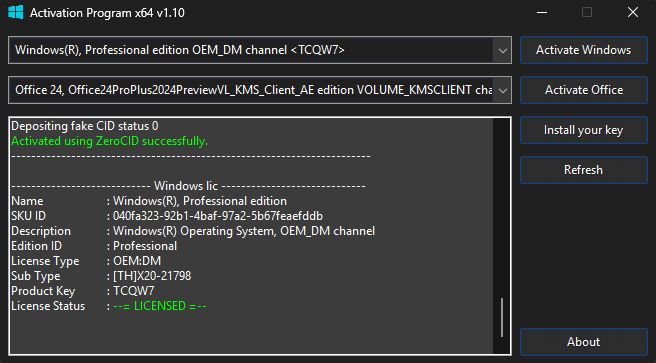Click the Edition ID value Professional
This screenshot has width=656, height=363.
pyautogui.click(x=145, y=246)
